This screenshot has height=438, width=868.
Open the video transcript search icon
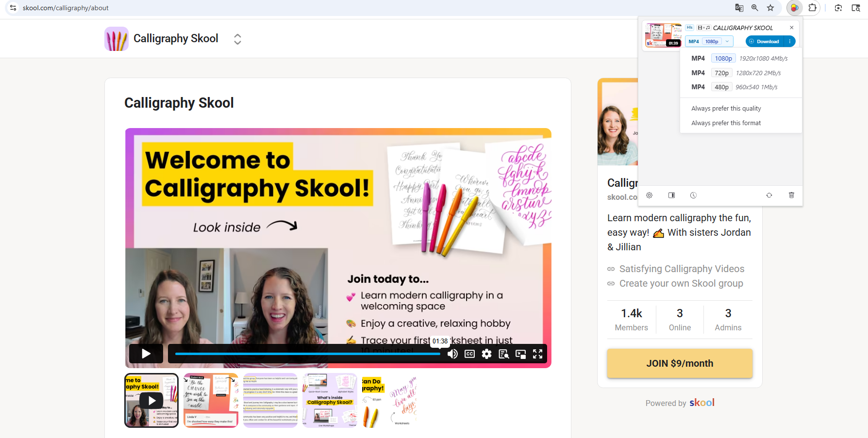click(x=504, y=354)
